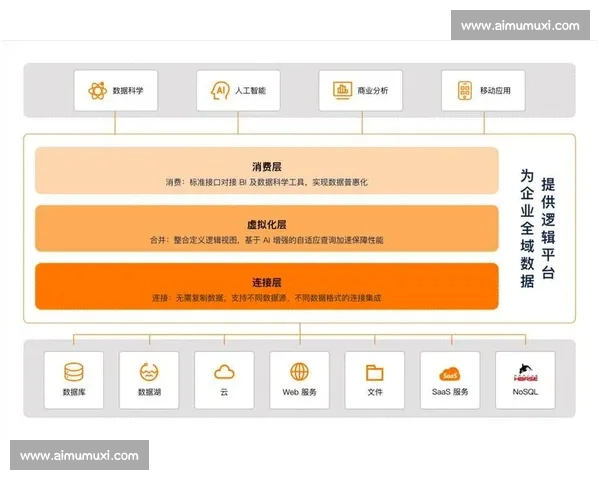Click the 云 label
Viewport: 600px width, 480px height.
coord(224,392)
